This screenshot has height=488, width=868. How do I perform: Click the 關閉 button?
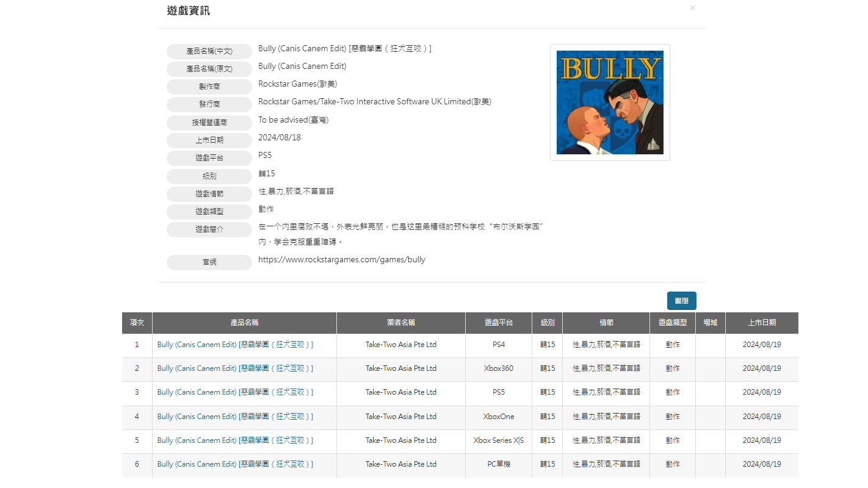pos(681,301)
